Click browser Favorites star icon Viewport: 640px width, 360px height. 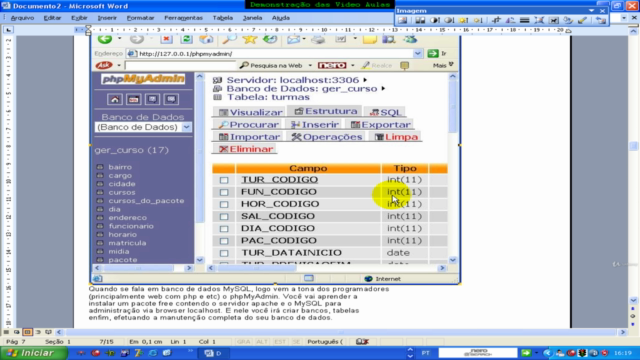coord(250,39)
